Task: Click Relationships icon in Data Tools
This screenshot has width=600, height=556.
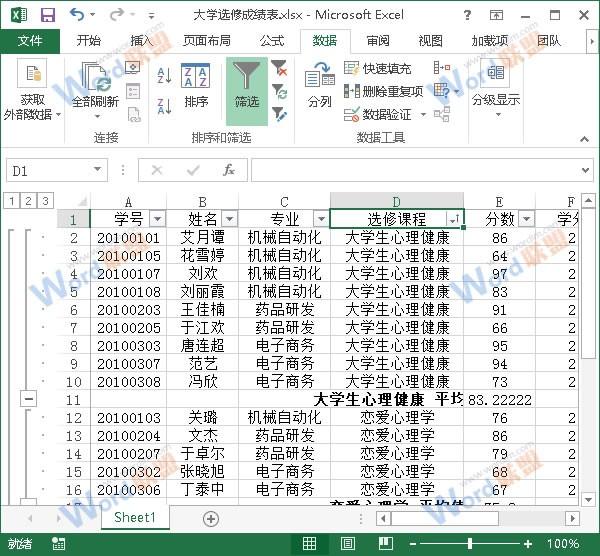Action: 442,114
